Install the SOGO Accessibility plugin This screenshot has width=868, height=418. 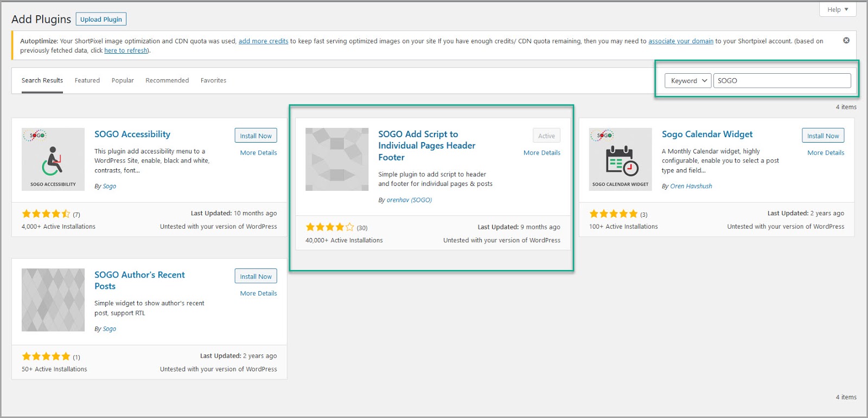(x=256, y=136)
